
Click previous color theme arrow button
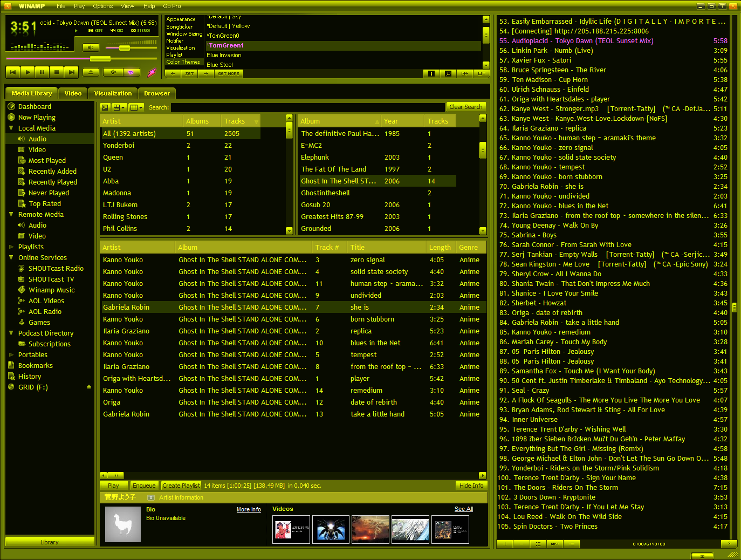(x=173, y=73)
